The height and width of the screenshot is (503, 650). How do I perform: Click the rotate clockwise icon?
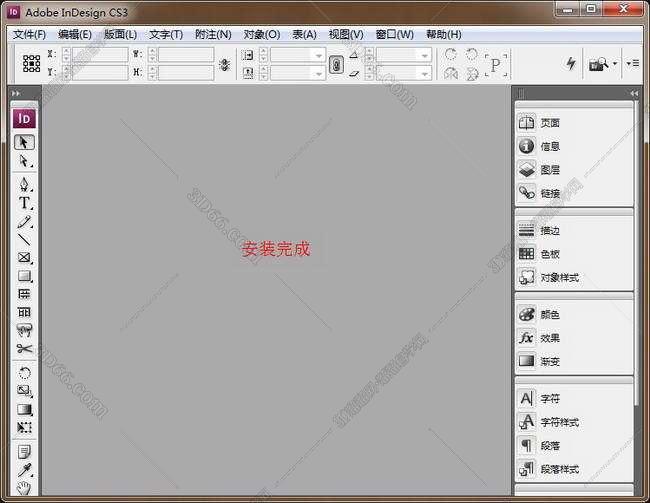pos(451,54)
